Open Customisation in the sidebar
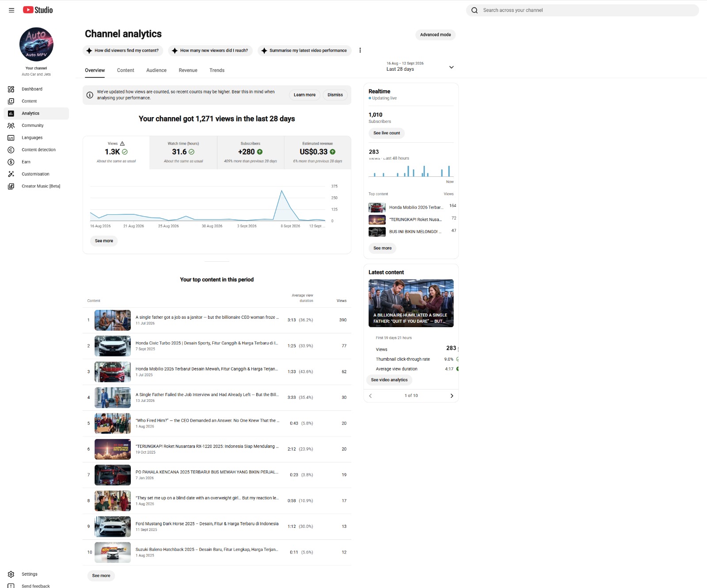Viewport: 707px width, 588px height. 36,174
